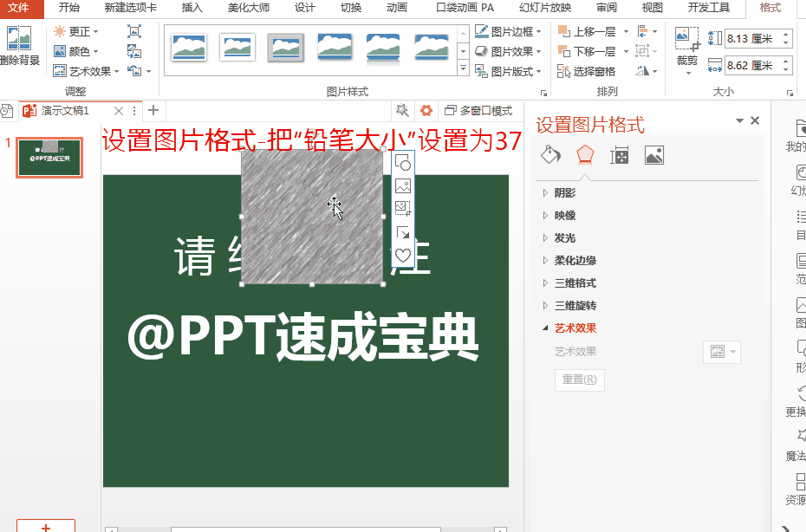Viewport: 806px width, 532px height.
Task: Open the ribbon Artistic Effects (艺术效果) menu
Action: (x=86, y=71)
